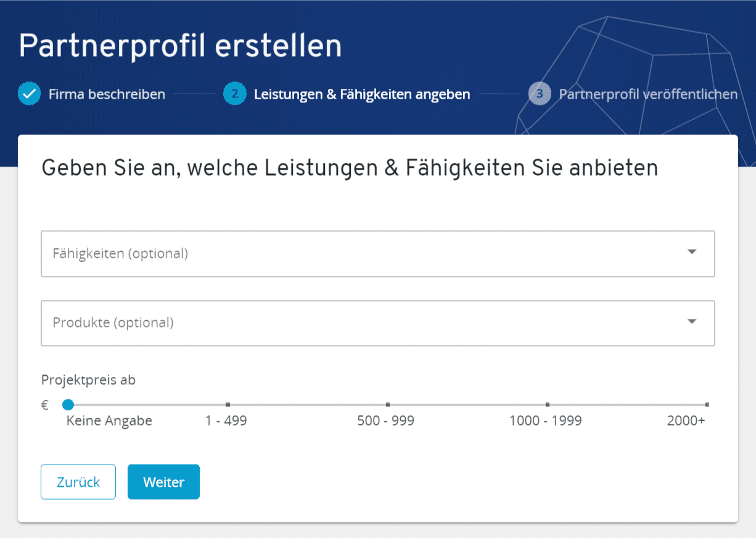Screen dimensions: 756x538
Task: Set price slider to the 500 - 999 tick
Action: pos(387,405)
